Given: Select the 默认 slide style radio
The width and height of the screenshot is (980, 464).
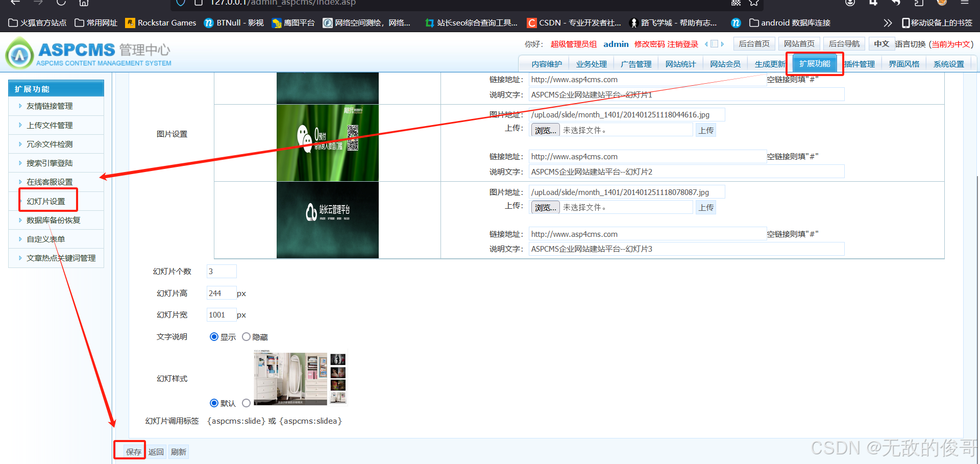Looking at the screenshot, I should tap(214, 403).
